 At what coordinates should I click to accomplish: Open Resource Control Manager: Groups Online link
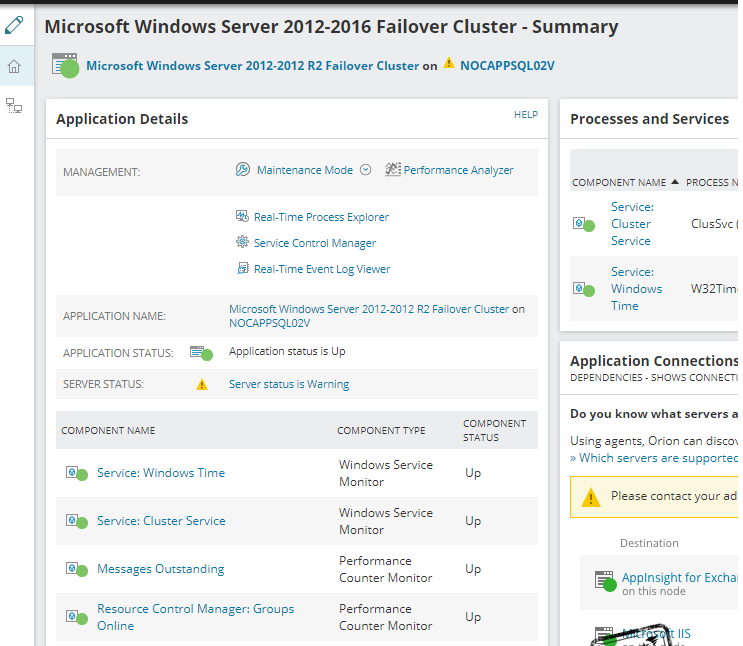[195, 617]
